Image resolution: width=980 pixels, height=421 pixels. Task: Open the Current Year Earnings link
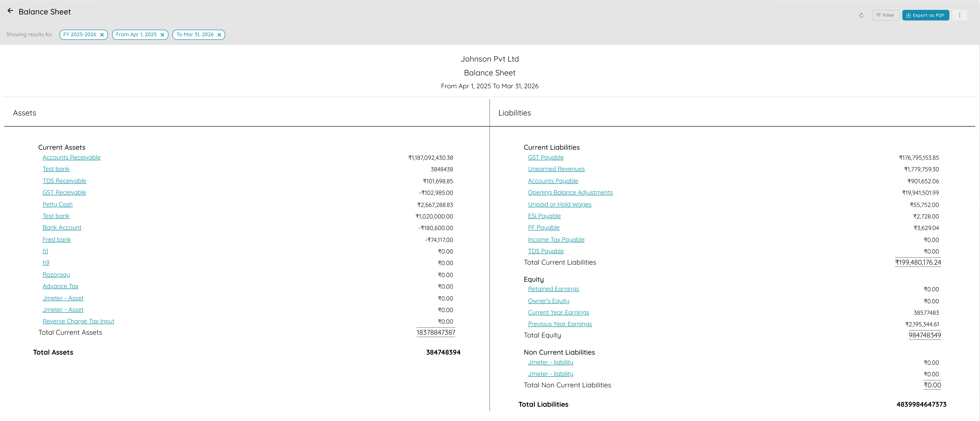(x=558, y=313)
